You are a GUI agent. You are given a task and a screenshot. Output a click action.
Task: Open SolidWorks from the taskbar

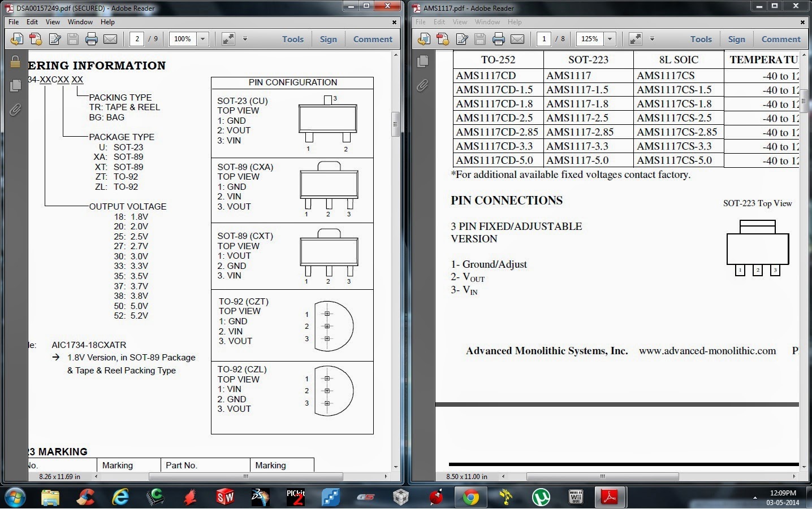224,497
